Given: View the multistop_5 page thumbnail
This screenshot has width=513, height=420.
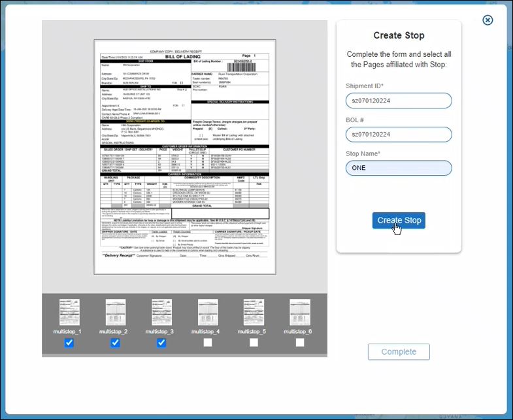Looking at the screenshot, I should click(x=254, y=313).
